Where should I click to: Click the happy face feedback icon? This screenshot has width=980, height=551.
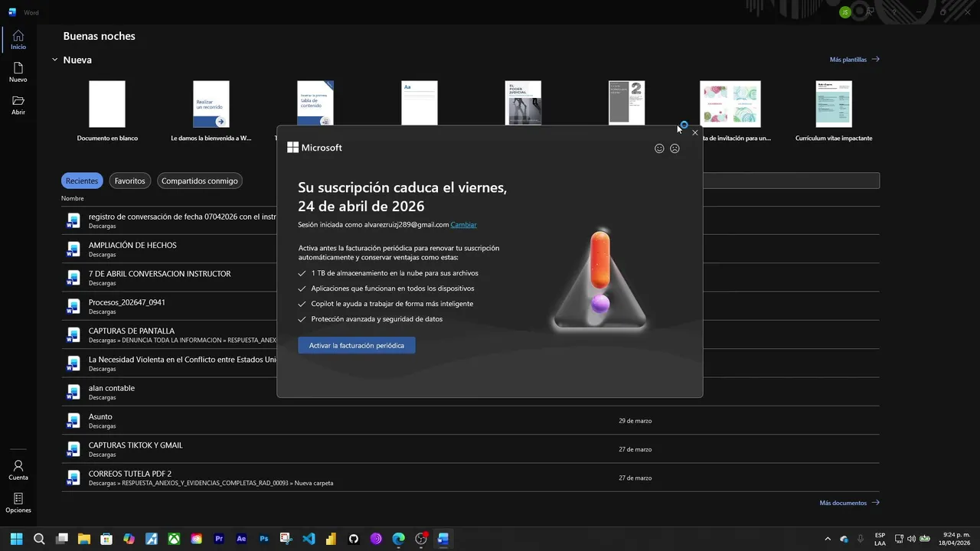(659, 148)
